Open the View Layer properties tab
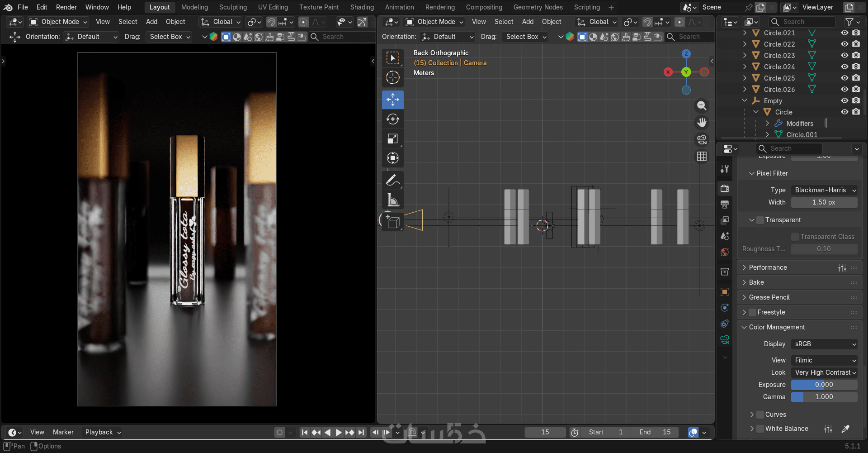The height and width of the screenshot is (453, 868). [x=725, y=220]
